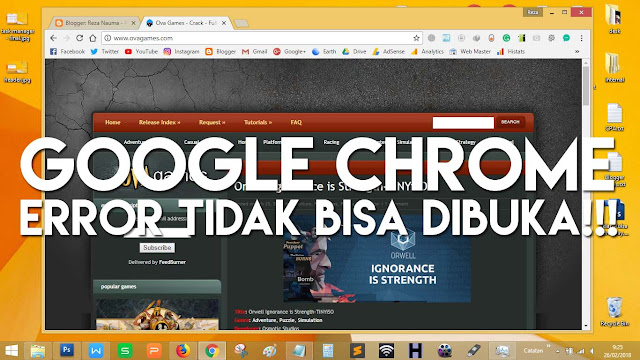
Task: Go to Home in the site menu
Action: [x=113, y=122]
